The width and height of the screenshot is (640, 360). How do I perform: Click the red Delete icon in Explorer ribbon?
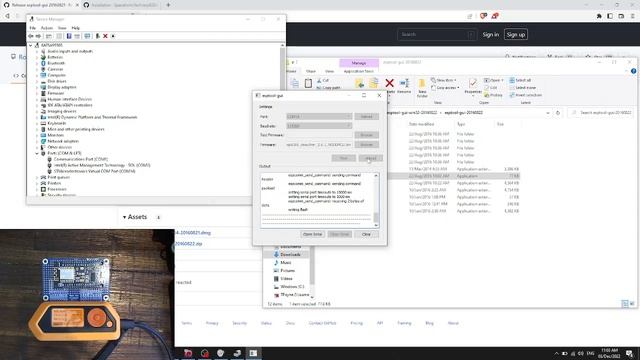(389, 83)
